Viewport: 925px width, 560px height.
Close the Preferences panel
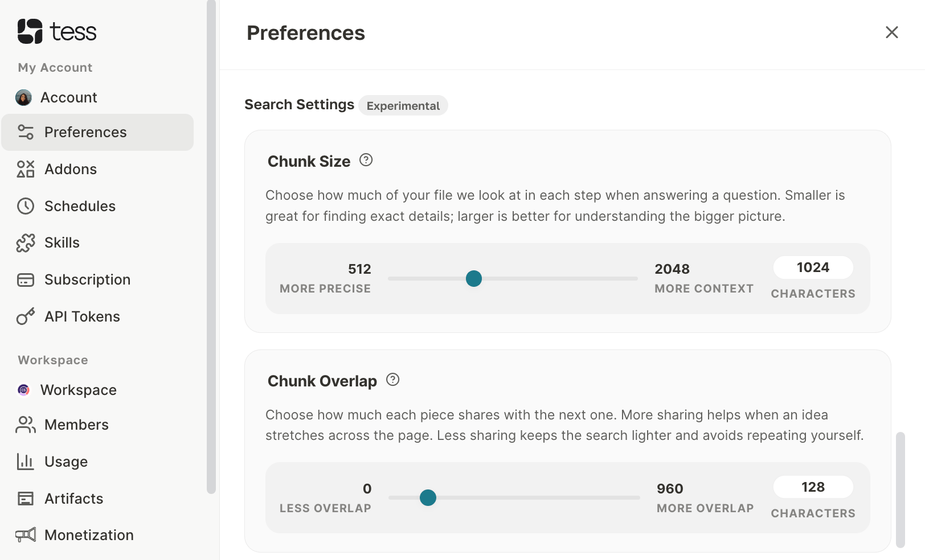pyautogui.click(x=892, y=32)
